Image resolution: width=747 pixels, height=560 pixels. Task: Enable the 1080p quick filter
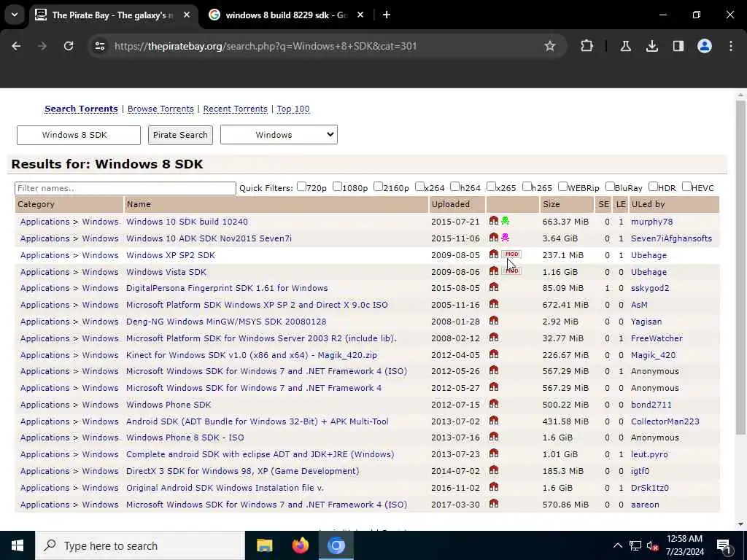click(x=337, y=186)
